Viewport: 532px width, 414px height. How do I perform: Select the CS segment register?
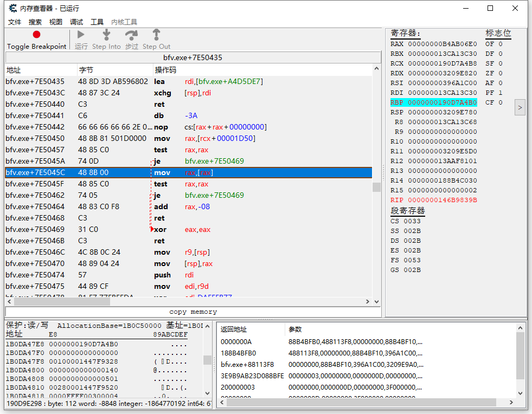[x=406, y=221]
